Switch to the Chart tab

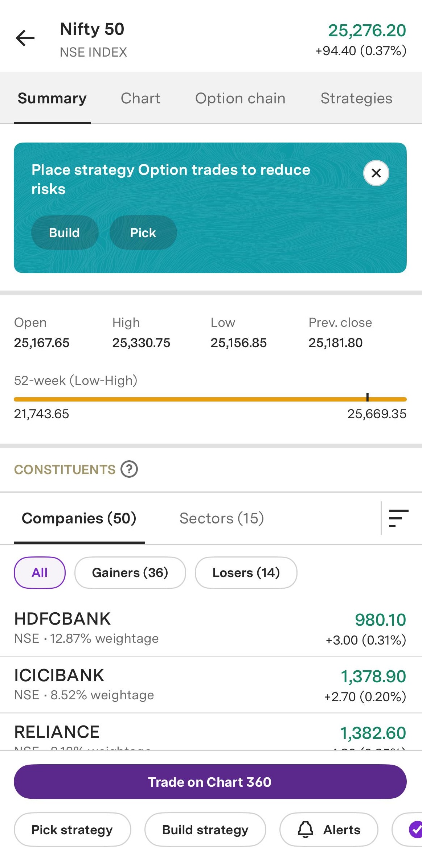click(x=140, y=98)
